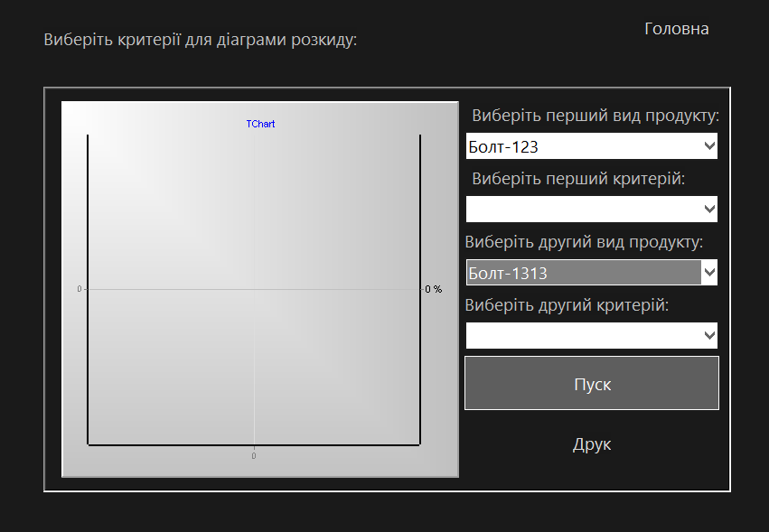Open the Головна main page link
The width and height of the screenshot is (769, 532).
(676, 29)
